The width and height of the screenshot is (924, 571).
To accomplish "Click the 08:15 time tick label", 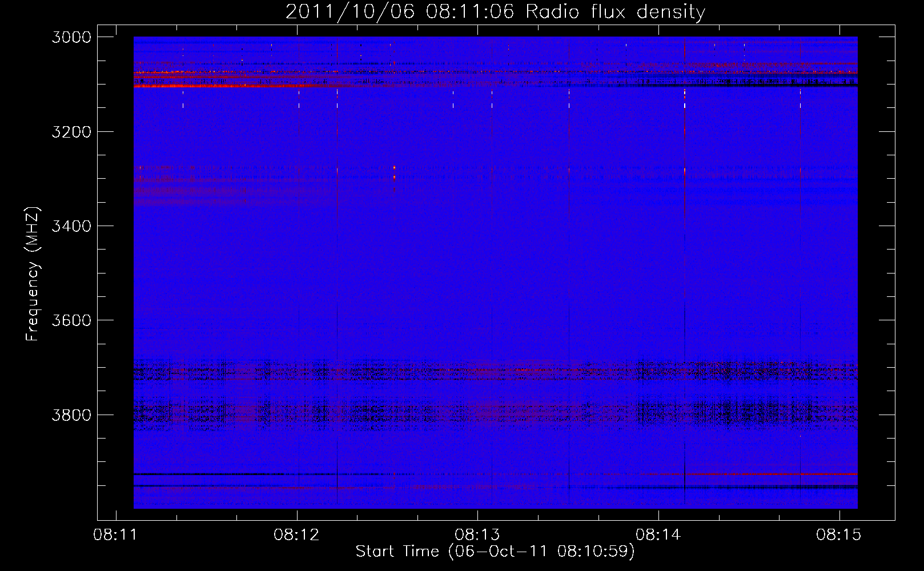I will (x=839, y=535).
